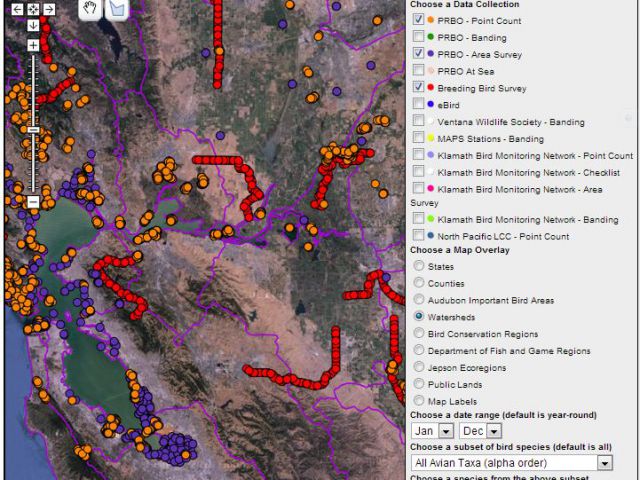This screenshot has width=640, height=480.
Task: Click the MAPS Stations - Banding label
Action: pos(491,139)
